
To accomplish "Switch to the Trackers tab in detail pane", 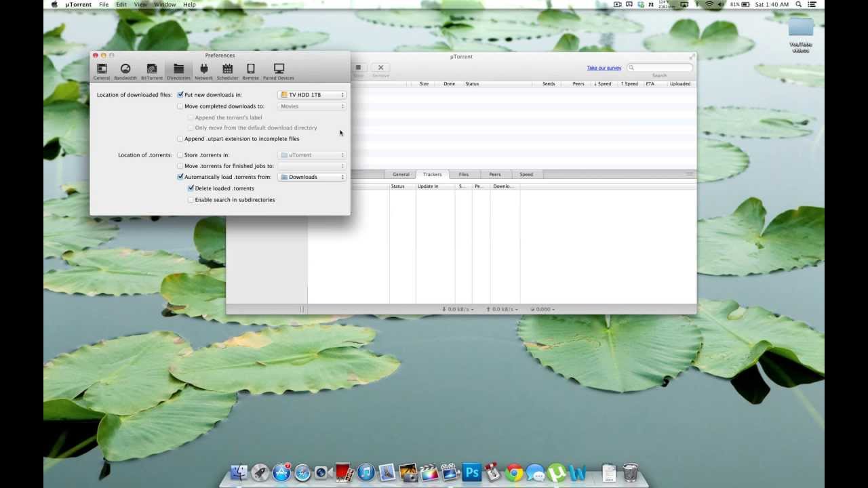I will pyautogui.click(x=432, y=174).
